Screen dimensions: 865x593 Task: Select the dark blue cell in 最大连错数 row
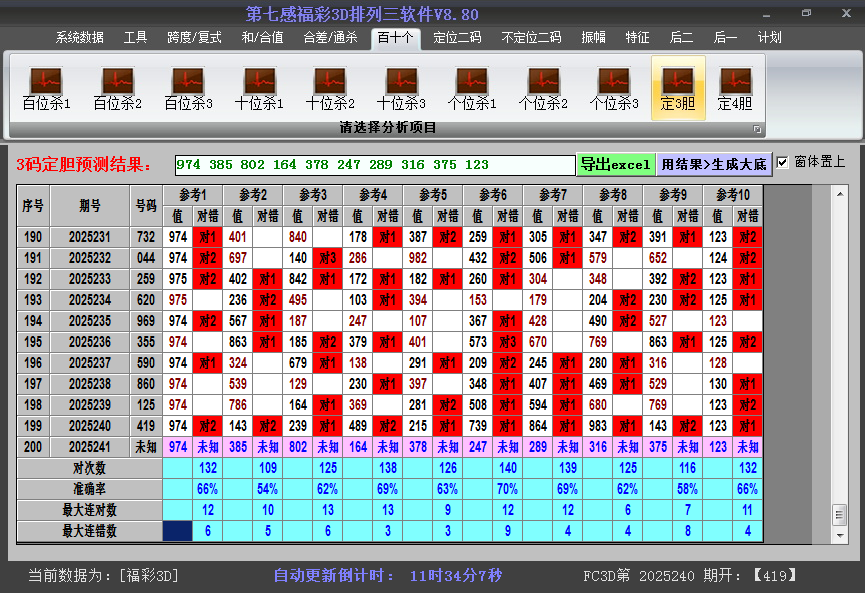[x=179, y=531]
